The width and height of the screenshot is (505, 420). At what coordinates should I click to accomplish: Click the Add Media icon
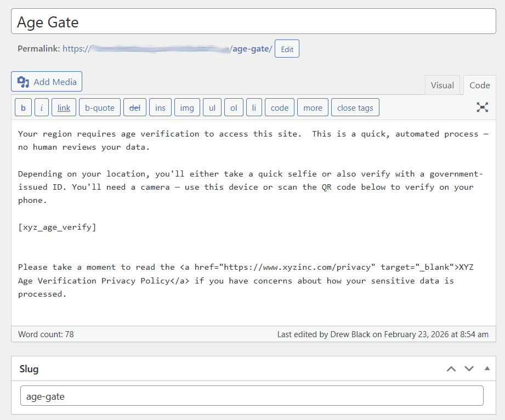pos(22,81)
